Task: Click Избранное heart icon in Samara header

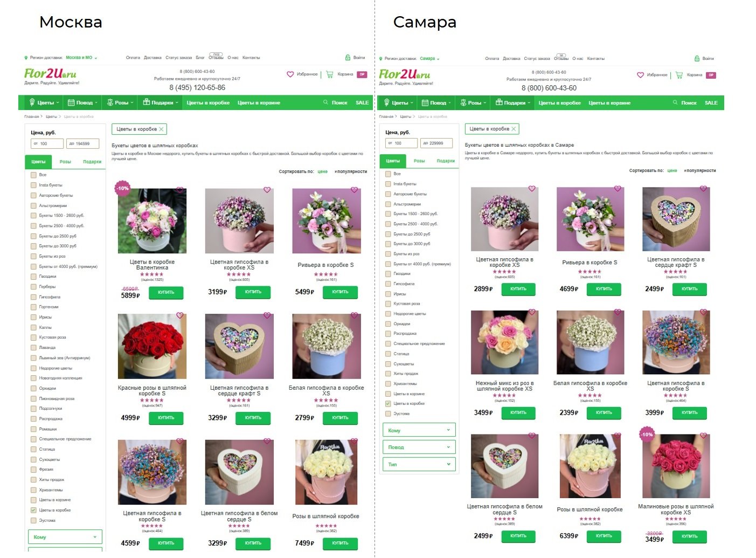Action: coord(641,75)
